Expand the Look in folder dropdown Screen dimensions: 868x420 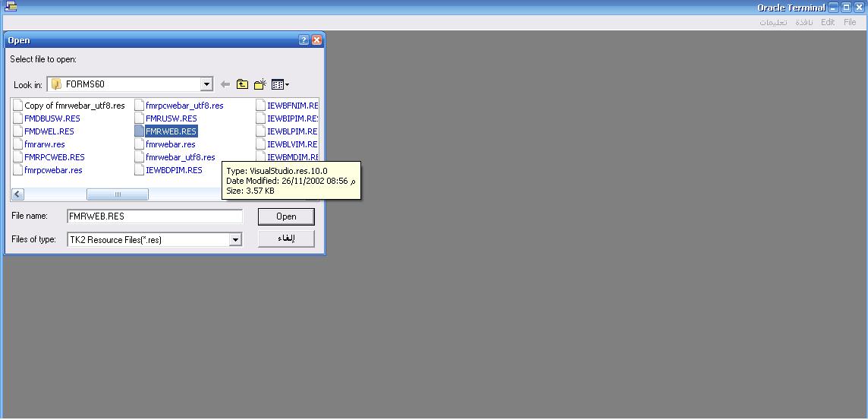coord(206,84)
